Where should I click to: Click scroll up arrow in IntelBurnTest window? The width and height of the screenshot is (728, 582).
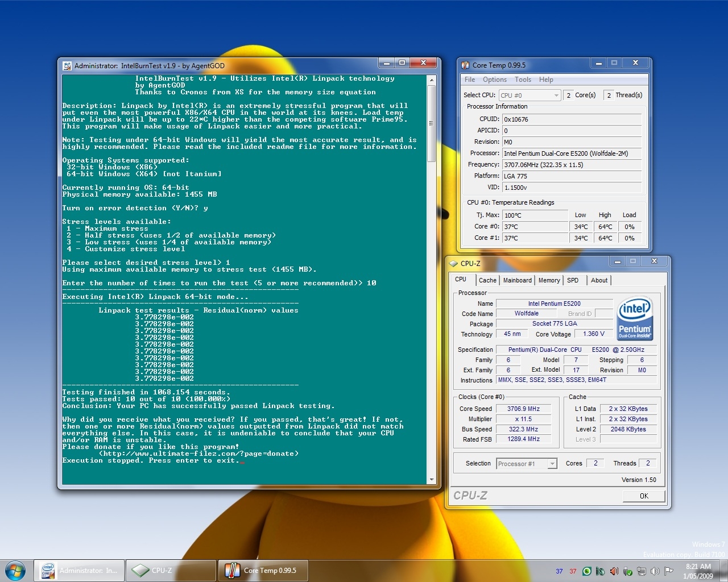(x=432, y=80)
